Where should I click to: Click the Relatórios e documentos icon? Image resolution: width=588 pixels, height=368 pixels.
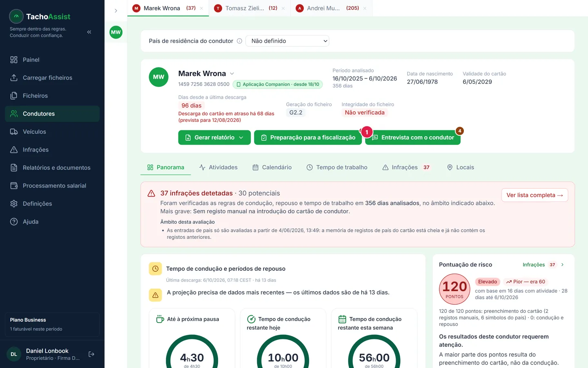coord(14,168)
